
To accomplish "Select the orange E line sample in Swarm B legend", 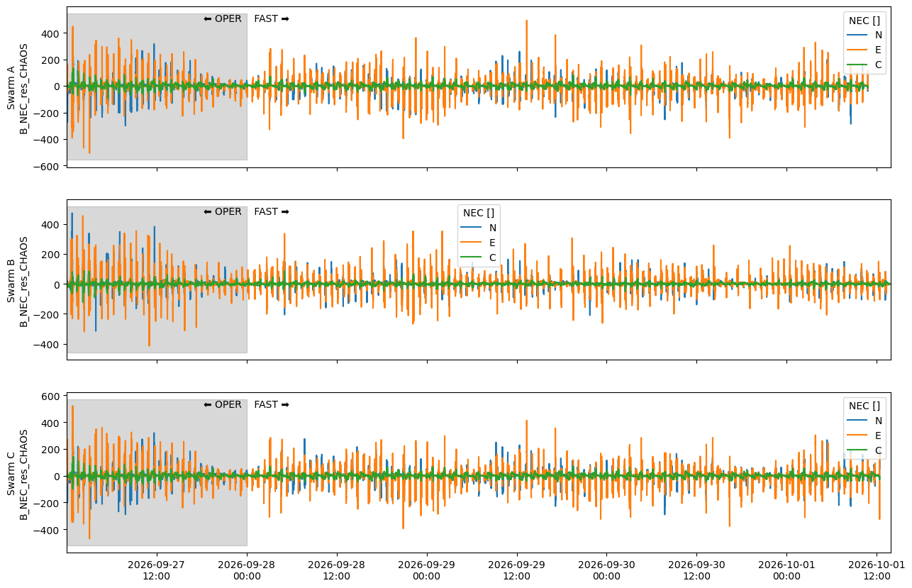I will coord(470,243).
